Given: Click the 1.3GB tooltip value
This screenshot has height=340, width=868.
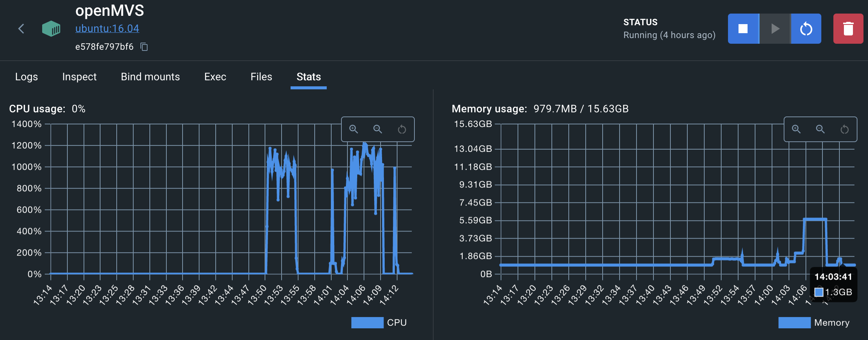Looking at the screenshot, I should (x=839, y=292).
